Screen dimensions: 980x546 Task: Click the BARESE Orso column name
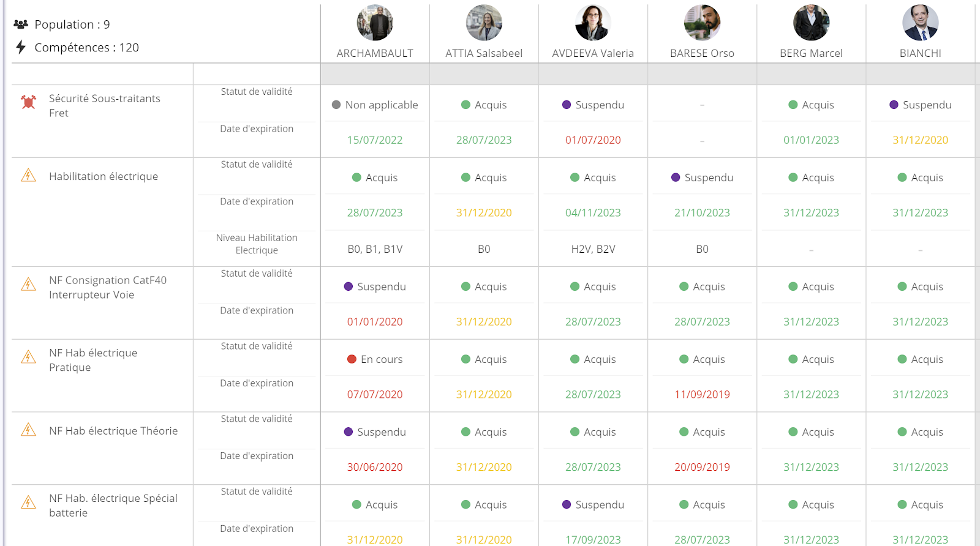702,53
